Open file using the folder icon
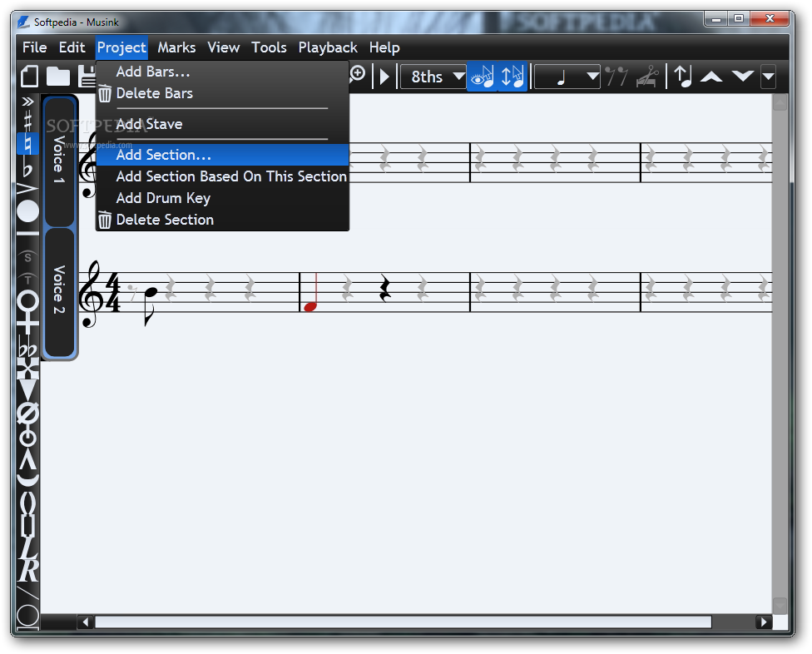 58,77
